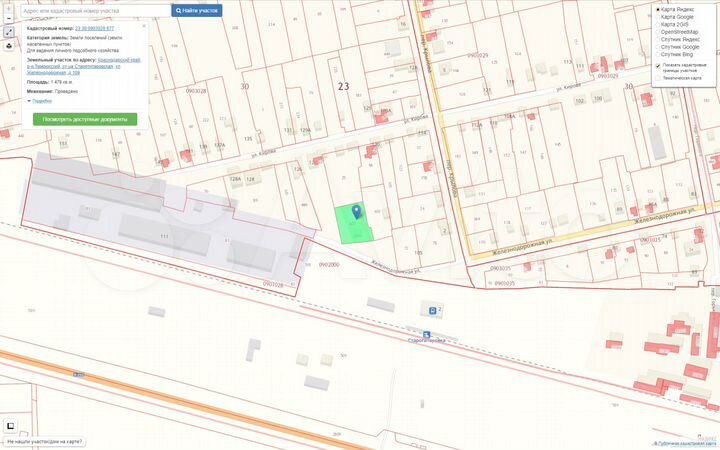Zoom in the map with plus button

pyautogui.click(x=9, y=9)
